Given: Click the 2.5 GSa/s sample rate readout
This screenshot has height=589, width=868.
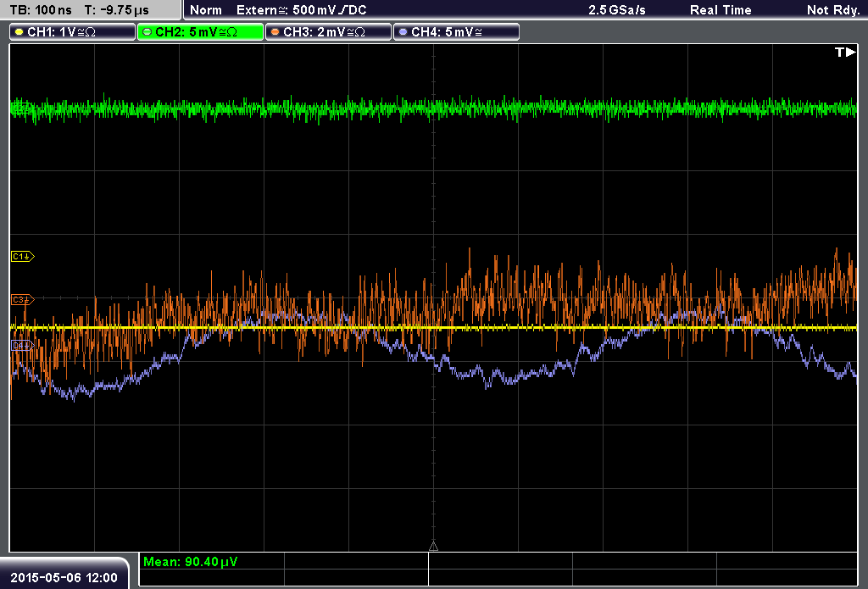Looking at the screenshot, I should (x=617, y=10).
